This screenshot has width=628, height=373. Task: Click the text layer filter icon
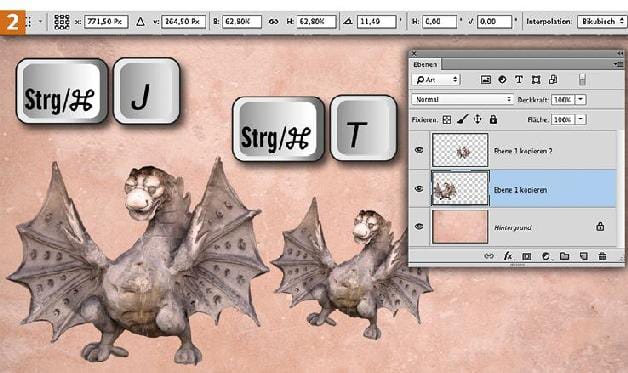point(519,79)
